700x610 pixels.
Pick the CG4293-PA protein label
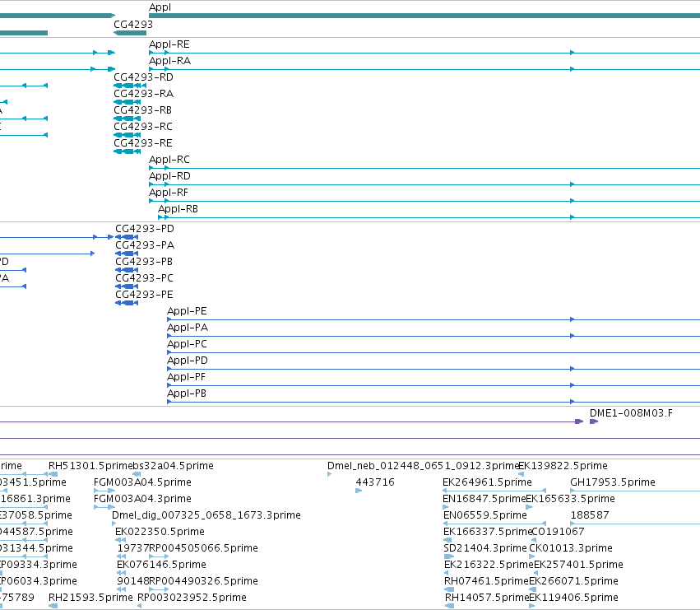[x=145, y=245]
